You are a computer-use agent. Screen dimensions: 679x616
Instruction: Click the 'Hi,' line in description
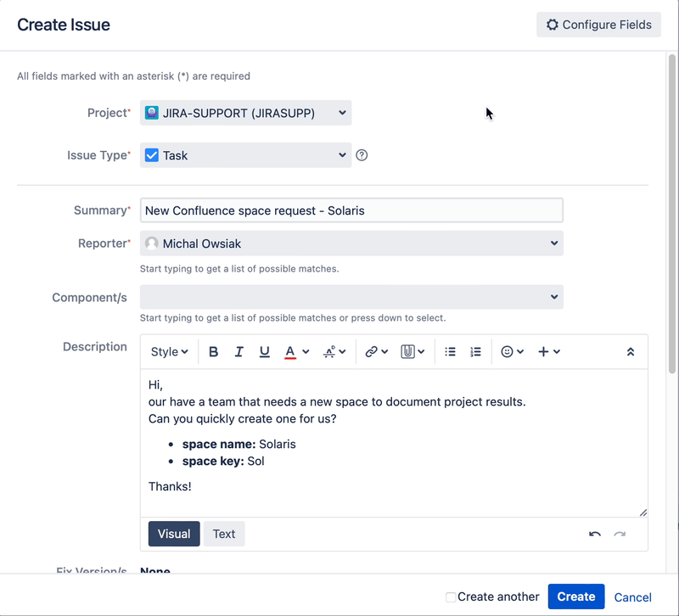(x=155, y=385)
